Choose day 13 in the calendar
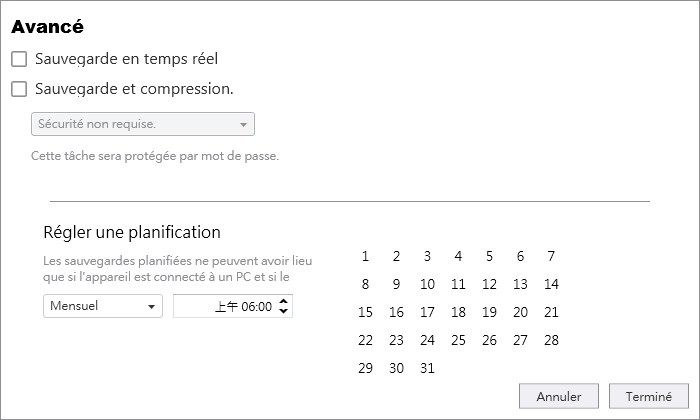Screen dimensions: 700x420 pyautogui.click(x=520, y=284)
